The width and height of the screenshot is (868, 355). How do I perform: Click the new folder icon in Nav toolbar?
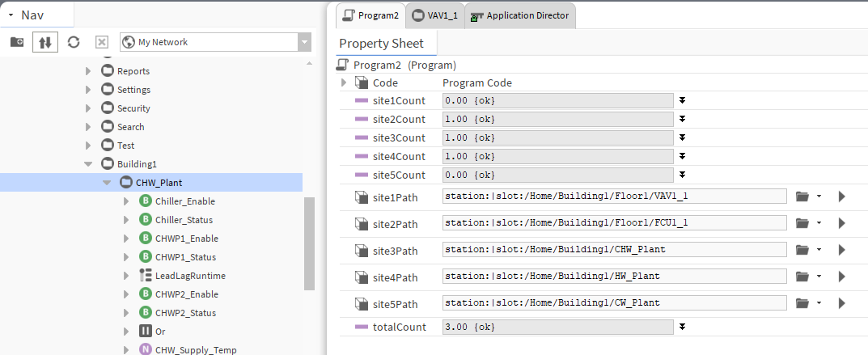(x=16, y=42)
